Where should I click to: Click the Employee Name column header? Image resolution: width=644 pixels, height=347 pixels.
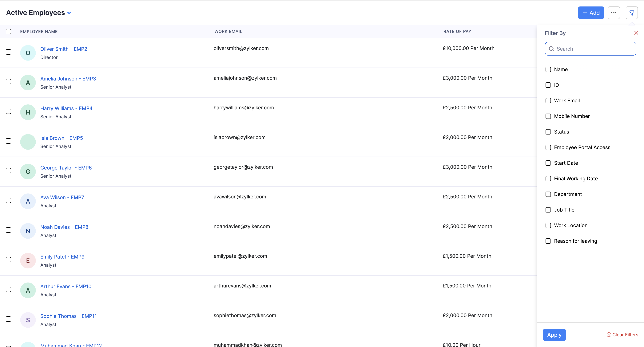(39, 32)
